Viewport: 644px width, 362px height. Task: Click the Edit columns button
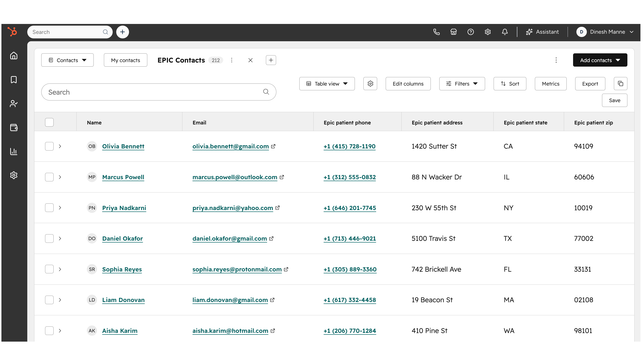408,84
